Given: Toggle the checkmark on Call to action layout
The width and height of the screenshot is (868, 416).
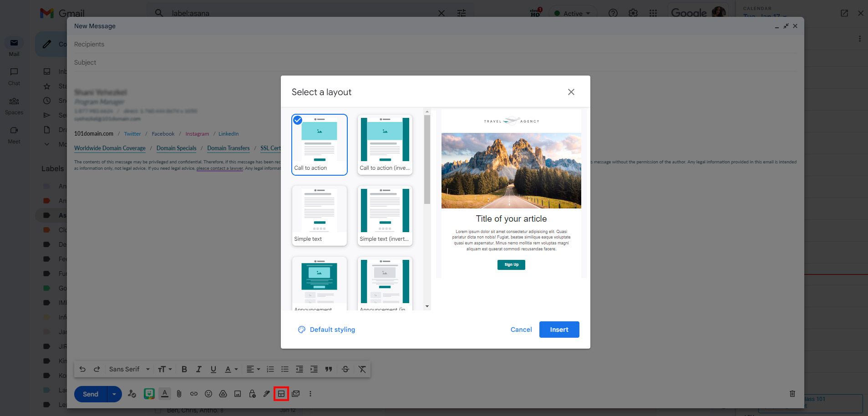Looking at the screenshot, I should pyautogui.click(x=298, y=120).
